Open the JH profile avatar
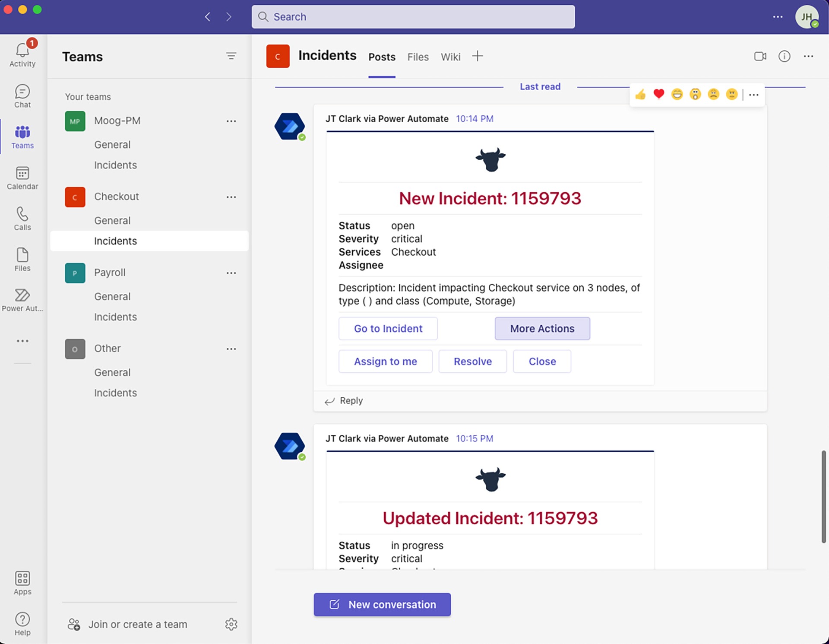Viewport: 829px width, 644px height. (807, 17)
